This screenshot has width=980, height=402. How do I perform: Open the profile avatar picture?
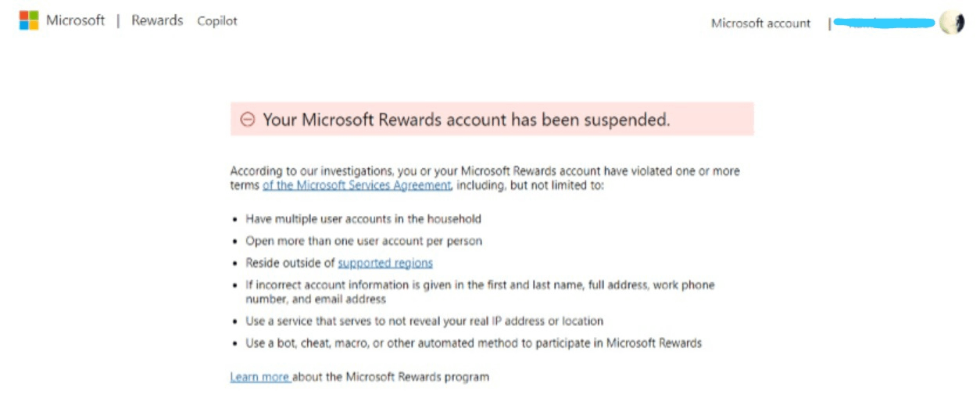point(951,23)
